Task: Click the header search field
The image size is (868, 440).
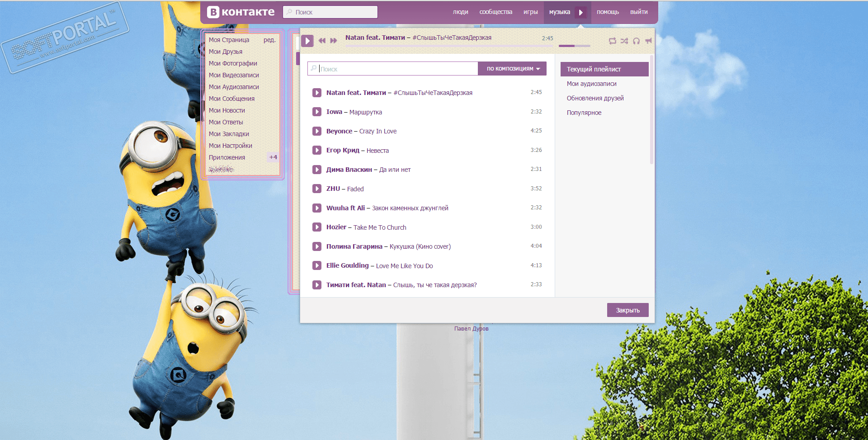Action: [330, 12]
